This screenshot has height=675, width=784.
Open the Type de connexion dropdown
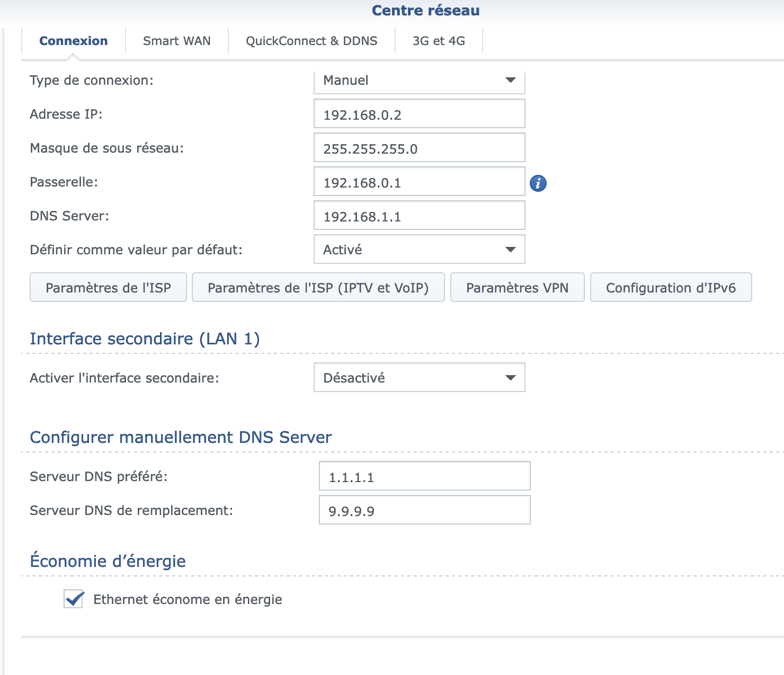(x=420, y=81)
